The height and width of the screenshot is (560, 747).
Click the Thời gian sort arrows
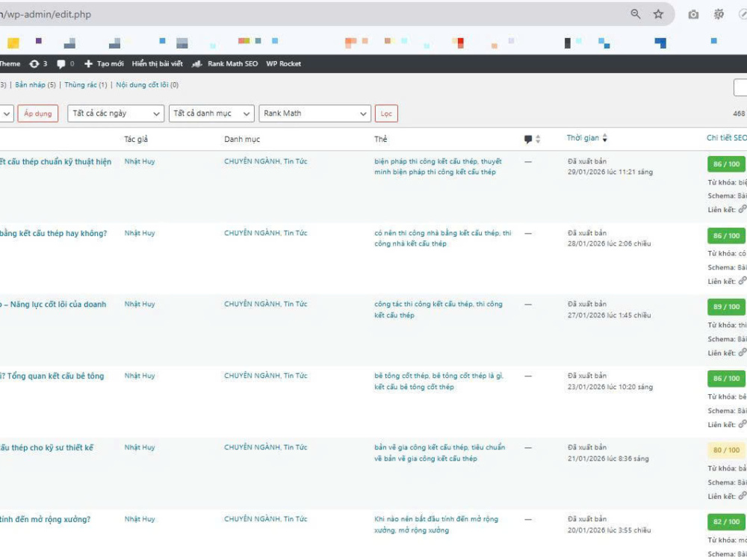604,138
